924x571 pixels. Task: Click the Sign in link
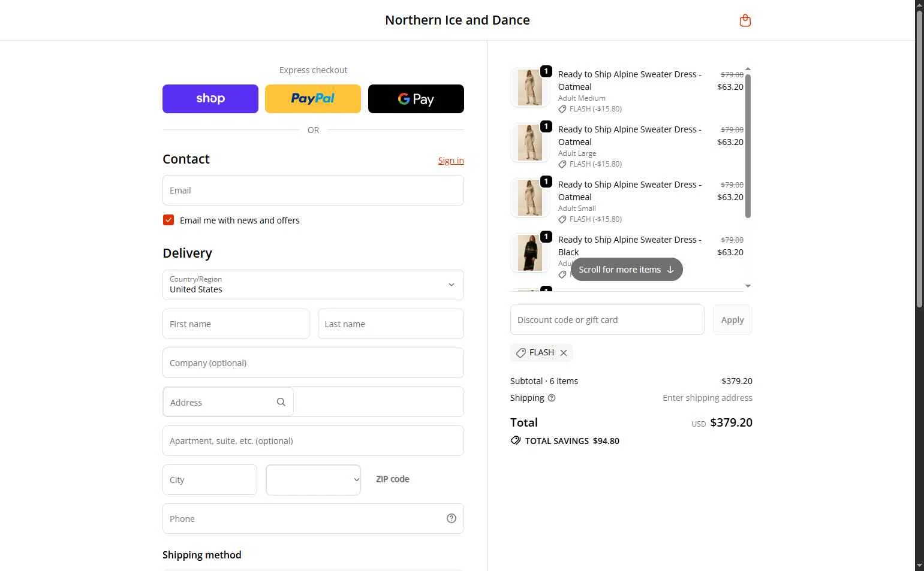point(451,161)
